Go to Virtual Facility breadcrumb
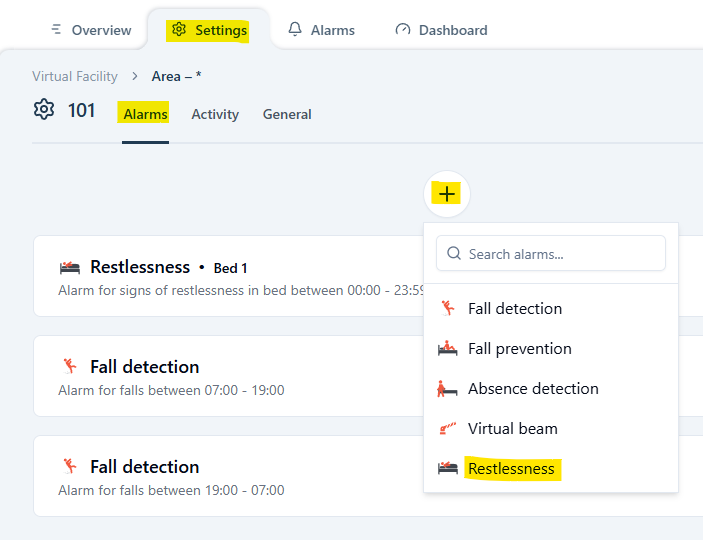The width and height of the screenshot is (703, 540). pyautogui.click(x=75, y=76)
